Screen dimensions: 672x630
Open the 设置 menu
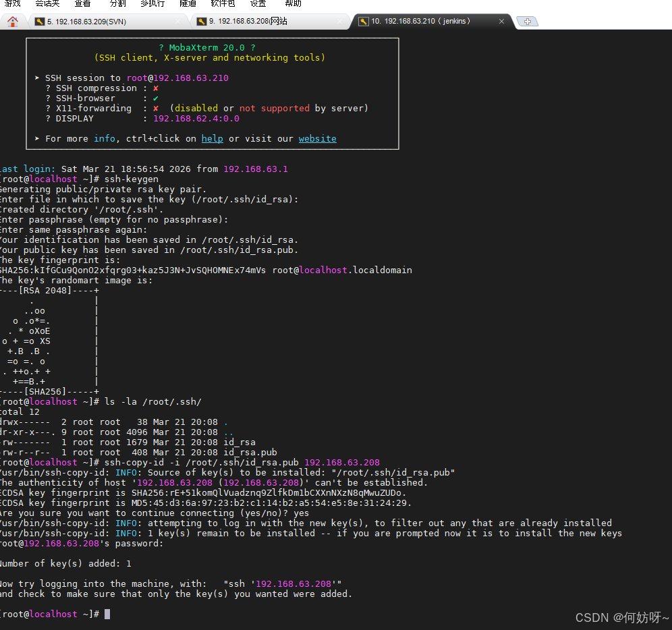pos(258,3)
